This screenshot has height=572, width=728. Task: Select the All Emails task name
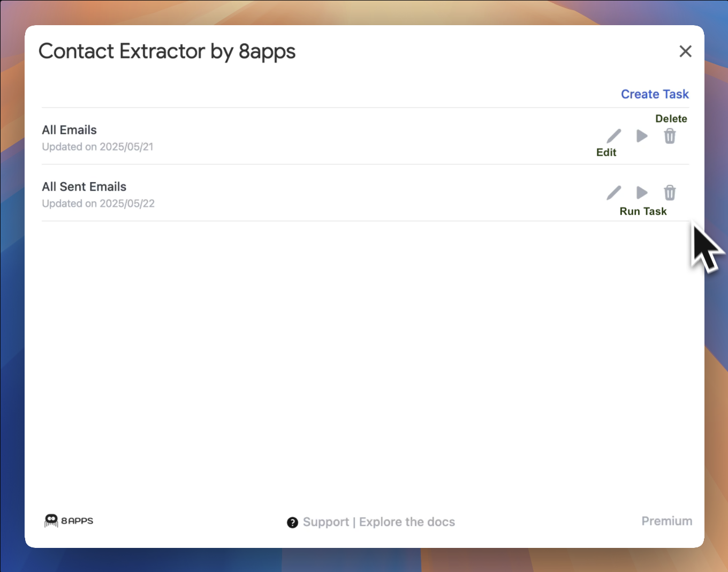(70, 130)
